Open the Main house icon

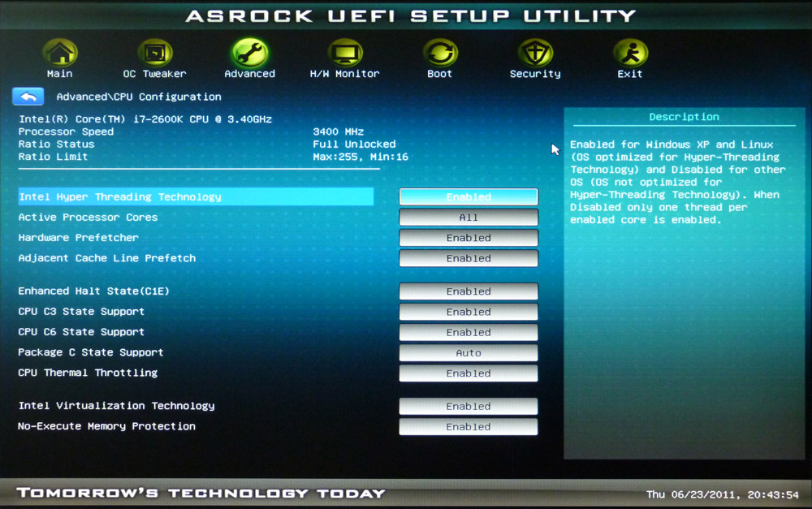59,53
